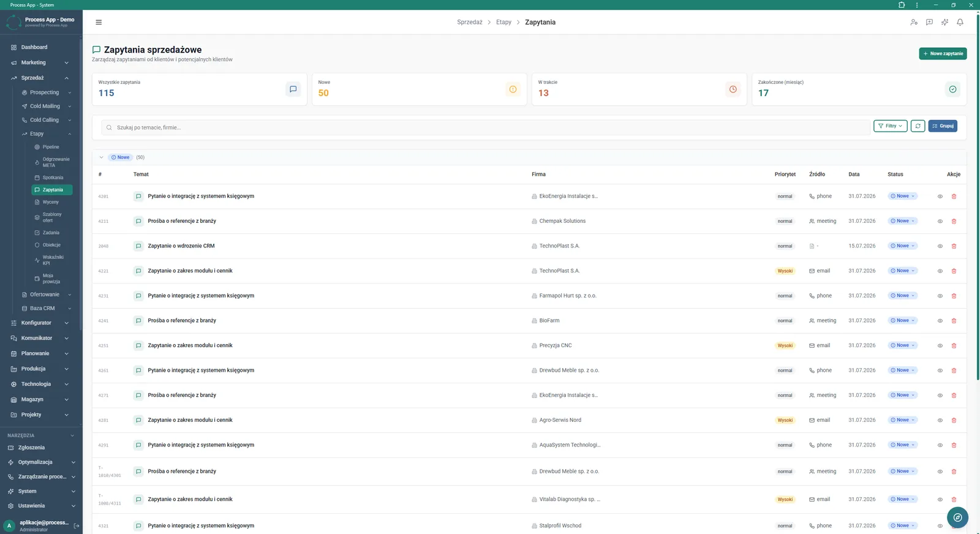Click the refresh list icon button
This screenshot has width=980, height=534.
(x=918, y=126)
